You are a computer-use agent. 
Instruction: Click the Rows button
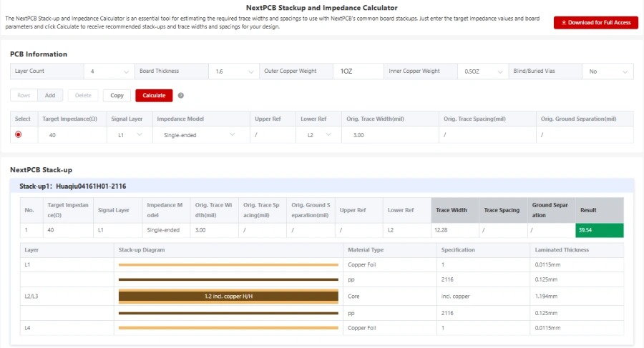(24, 95)
